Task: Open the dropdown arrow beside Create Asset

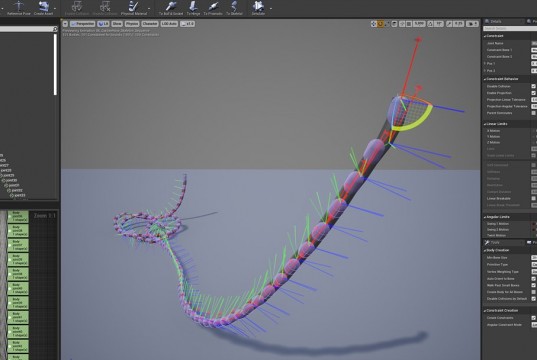Action: tap(55, 8)
